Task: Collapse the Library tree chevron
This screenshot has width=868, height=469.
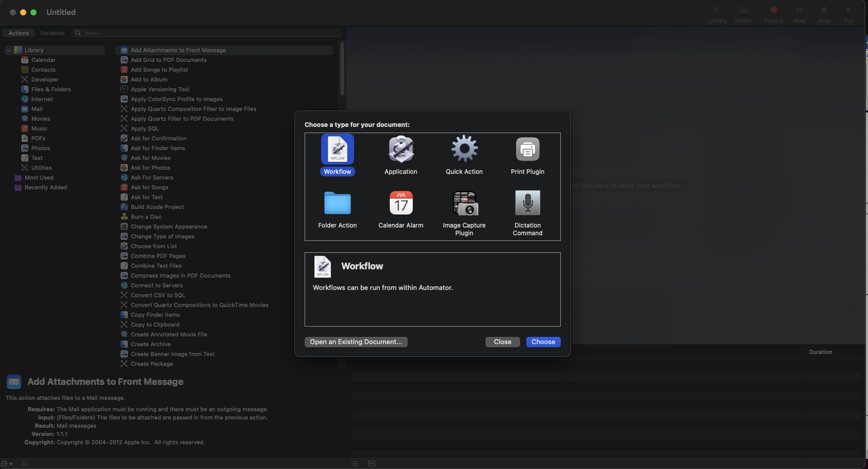Action: (9, 50)
